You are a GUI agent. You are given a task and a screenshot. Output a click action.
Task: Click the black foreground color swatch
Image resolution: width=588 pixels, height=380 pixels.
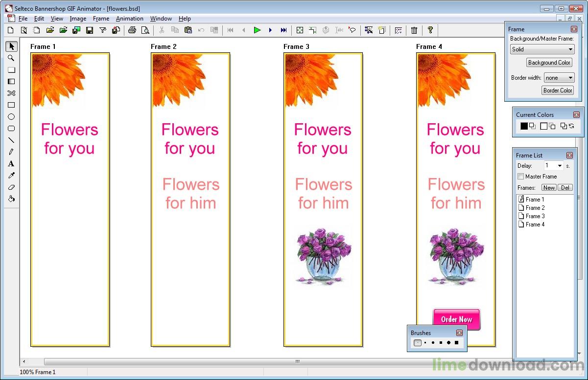[x=524, y=126]
